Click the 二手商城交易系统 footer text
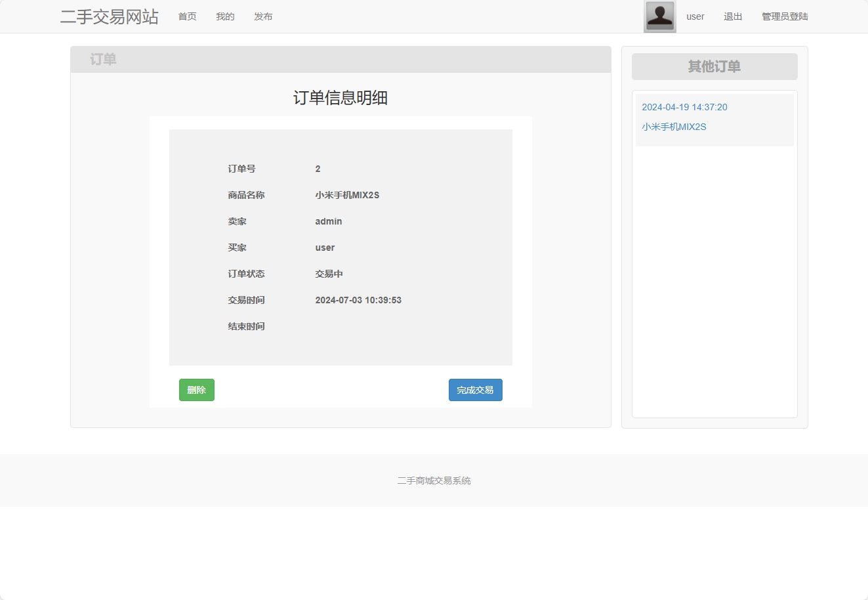Viewport: 868px width, 600px height. (x=434, y=480)
